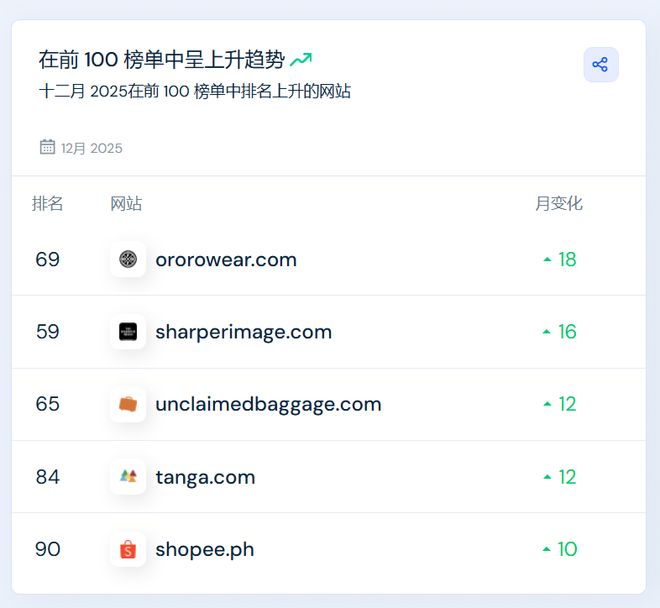660x608 pixels.
Task: Click rank number 84
Action: click(48, 477)
